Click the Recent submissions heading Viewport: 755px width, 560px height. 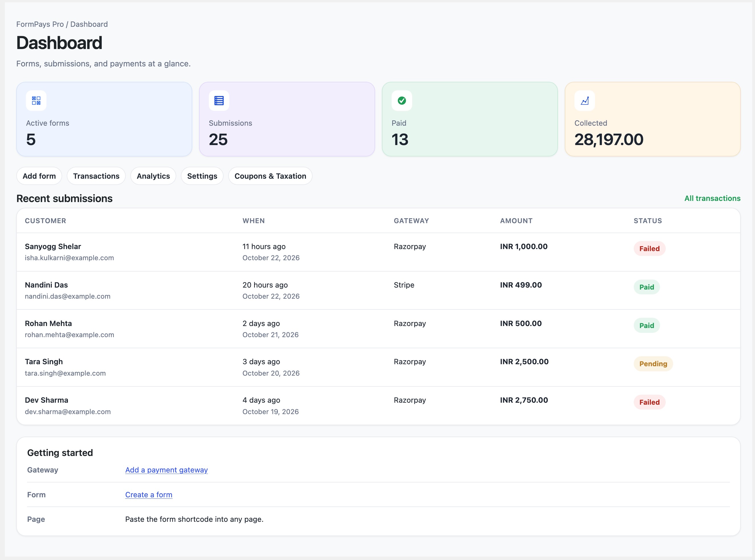coord(64,198)
